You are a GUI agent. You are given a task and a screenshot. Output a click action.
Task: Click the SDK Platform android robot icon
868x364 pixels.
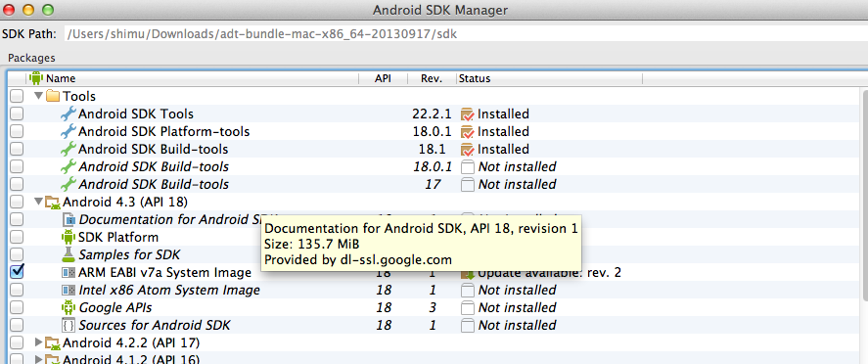click(69, 238)
